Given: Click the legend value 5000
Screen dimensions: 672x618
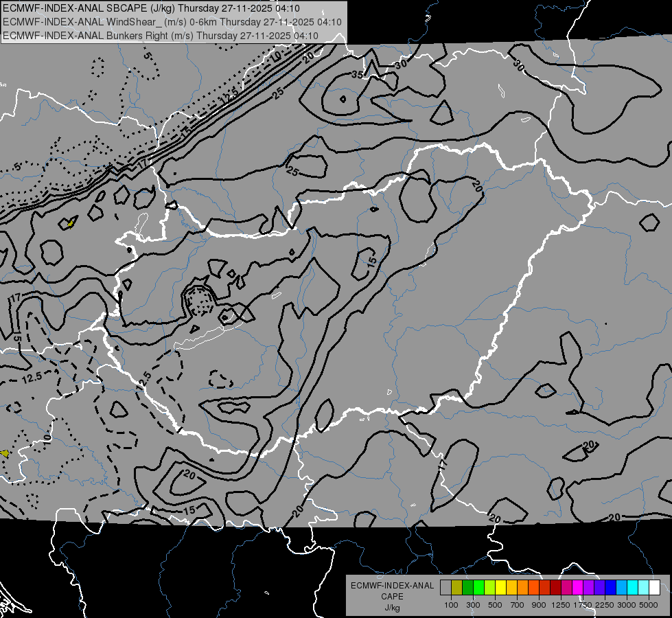Looking at the screenshot, I should [x=649, y=605].
